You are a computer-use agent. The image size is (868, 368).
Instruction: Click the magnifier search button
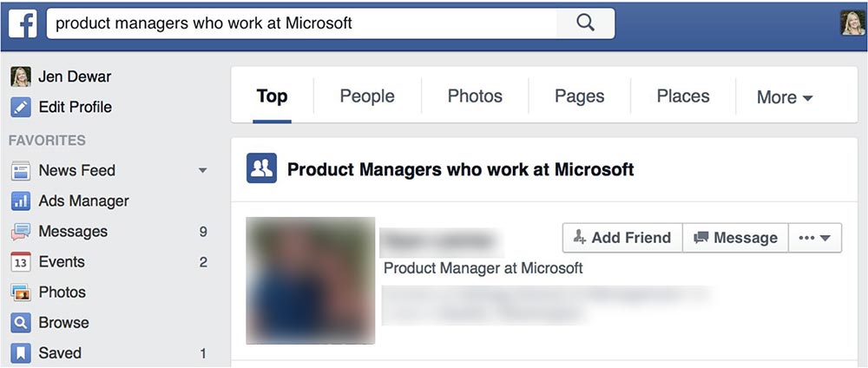(585, 23)
